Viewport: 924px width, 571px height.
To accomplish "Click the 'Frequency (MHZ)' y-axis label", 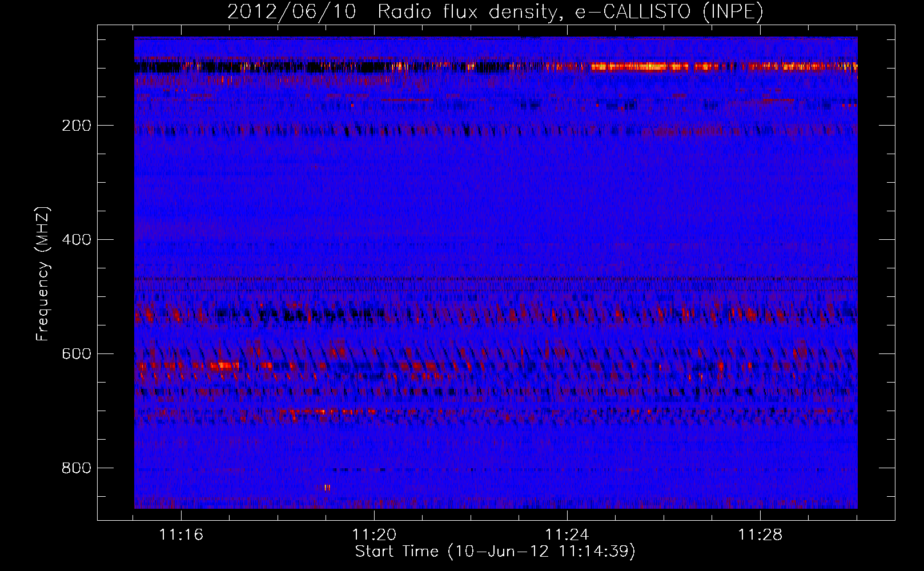I will point(43,274).
